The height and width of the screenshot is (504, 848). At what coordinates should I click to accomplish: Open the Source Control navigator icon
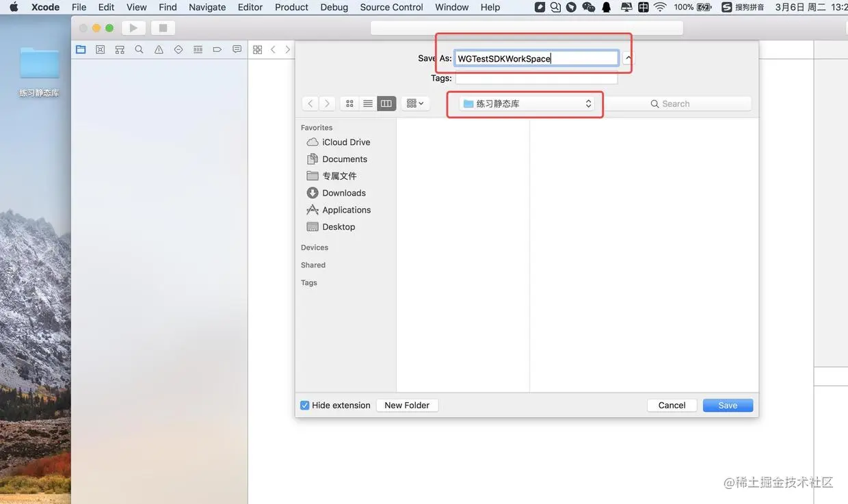[101, 49]
